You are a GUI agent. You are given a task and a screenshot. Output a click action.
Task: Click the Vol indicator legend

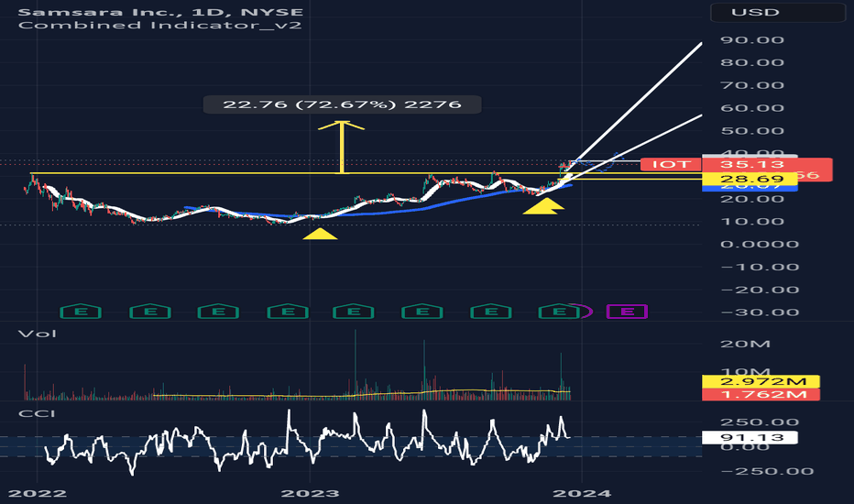tap(37, 334)
